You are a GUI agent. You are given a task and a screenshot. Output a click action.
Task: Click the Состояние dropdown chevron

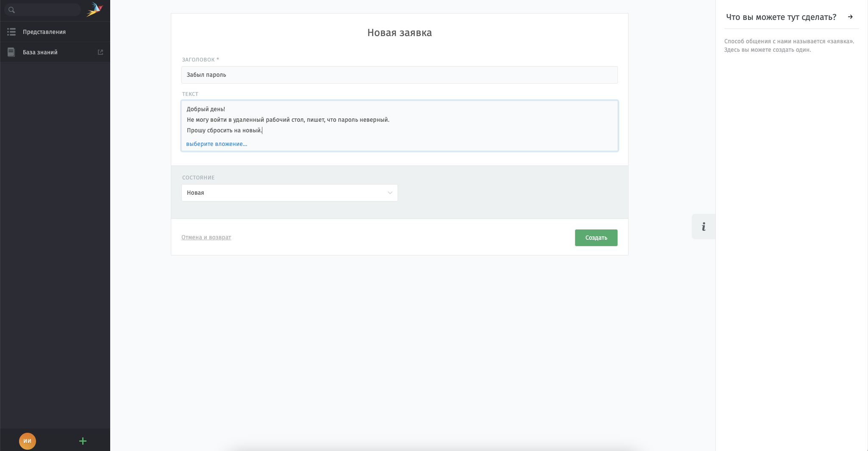390,193
